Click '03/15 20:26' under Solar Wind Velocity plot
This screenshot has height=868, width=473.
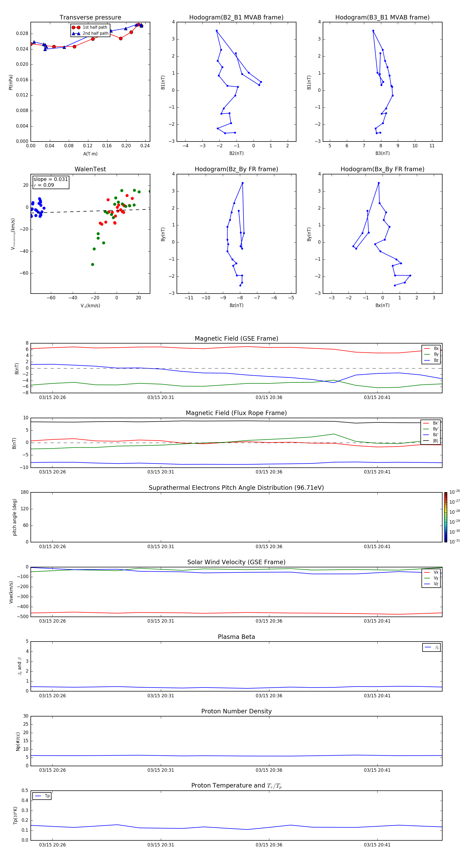pos(52,621)
